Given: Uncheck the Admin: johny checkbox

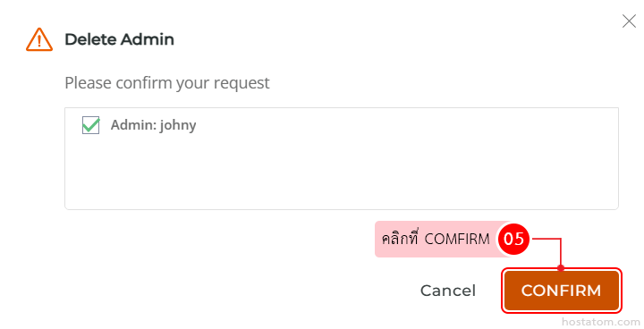Looking at the screenshot, I should point(90,125).
